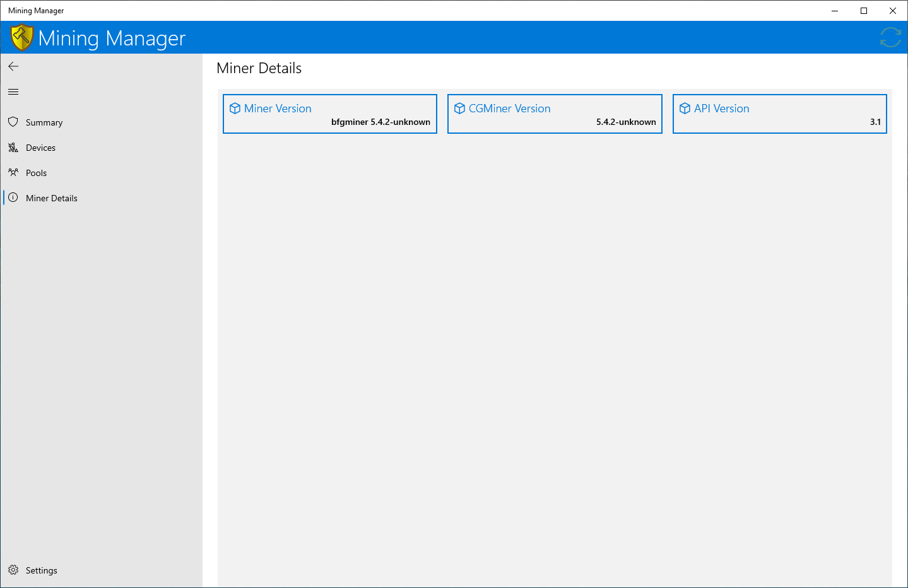
Task: Open the Pools page
Action: [x=102, y=173]
